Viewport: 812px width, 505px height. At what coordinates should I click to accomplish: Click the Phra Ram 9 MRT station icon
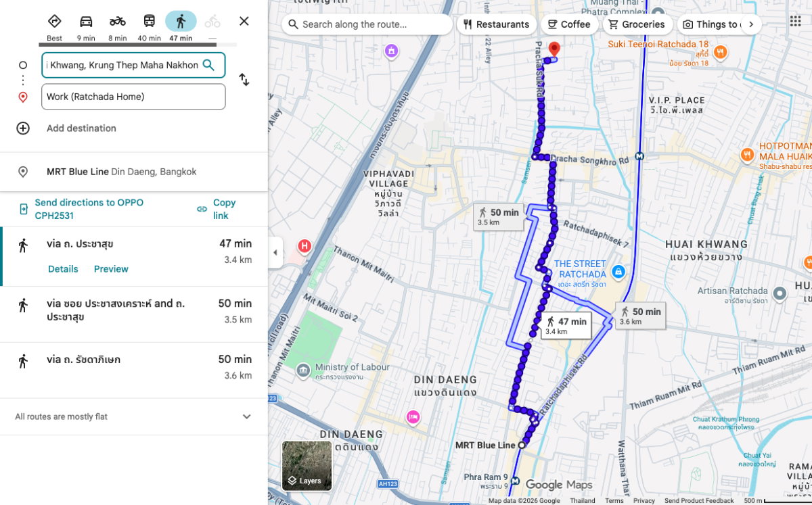point(515,481)
